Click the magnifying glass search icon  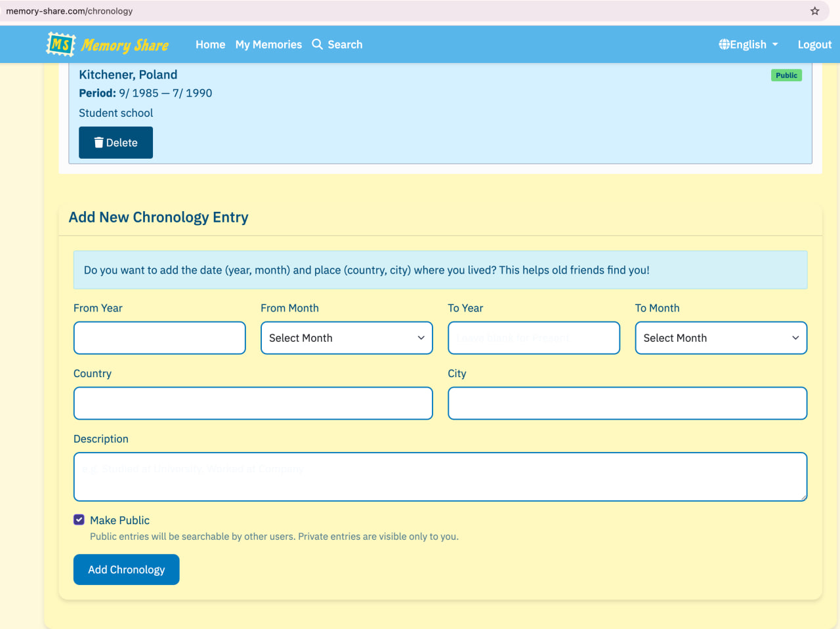[x=318, y=44]
